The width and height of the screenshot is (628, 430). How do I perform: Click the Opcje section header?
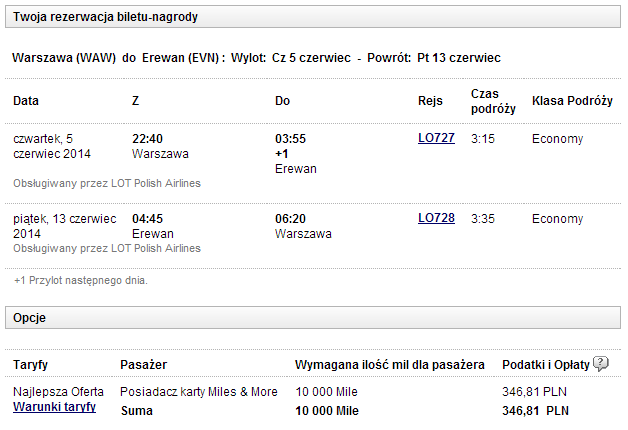click(x=31, y=317)
